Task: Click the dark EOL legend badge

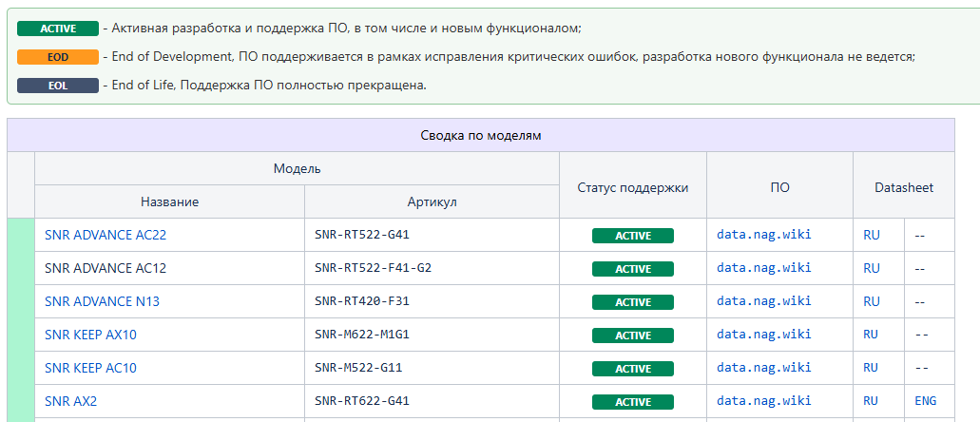Action: click(58, 86)
